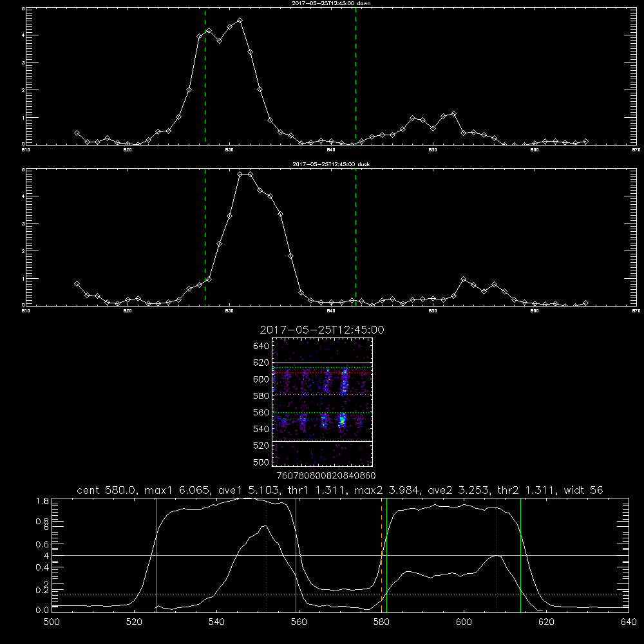Click the heatmap's large '2017-05-25T12:45:00' title
The height and width of the screenshot is (644, 644).
[322, 330]
